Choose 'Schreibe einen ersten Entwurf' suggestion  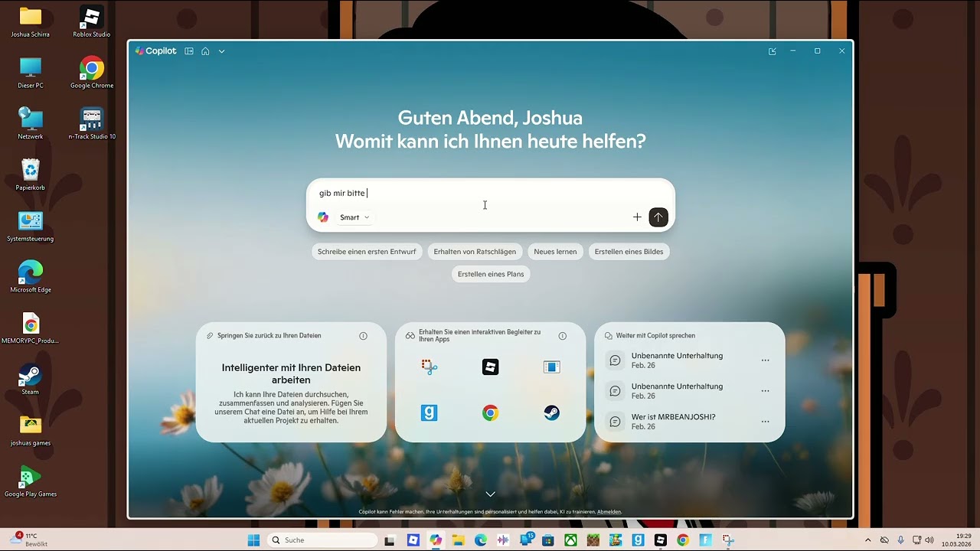coord(367,252)
